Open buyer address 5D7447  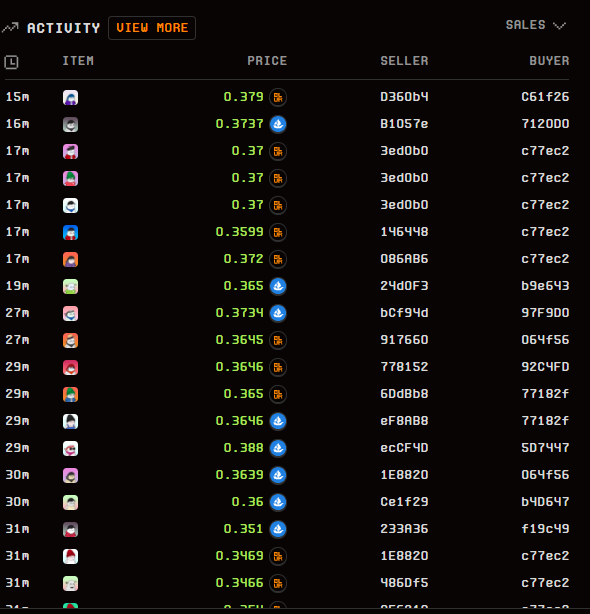coord(545,448)
